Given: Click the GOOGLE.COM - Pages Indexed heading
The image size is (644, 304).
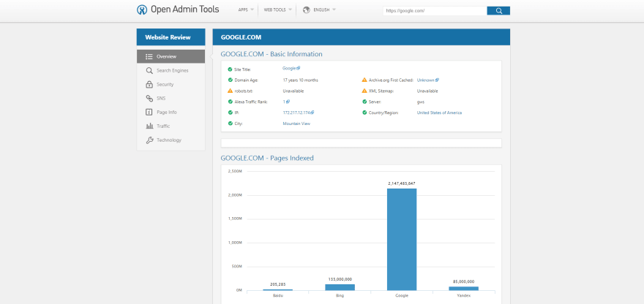Looking at the screenshot, I should [x=267, y=158].
